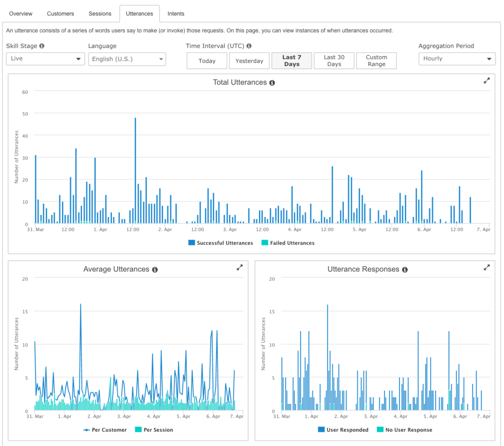Expand the Average Utterances chart
The image size is (504, 446).
[x=240, y=268]
